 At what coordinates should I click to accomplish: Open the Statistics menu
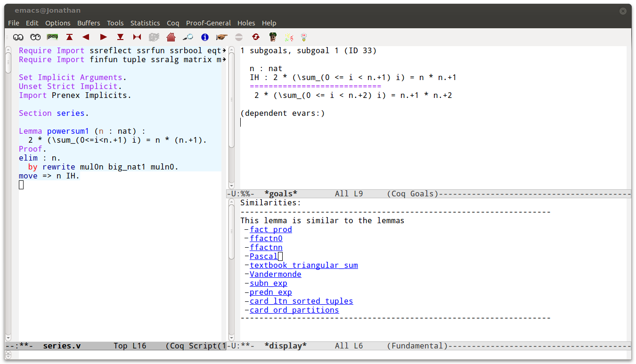[x=145, y=23]
